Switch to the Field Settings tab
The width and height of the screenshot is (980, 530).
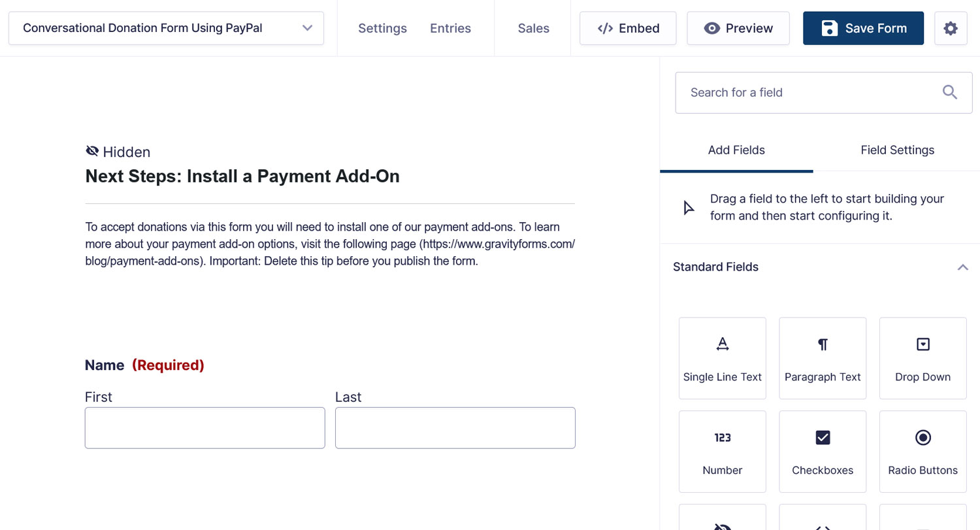point(897,150)
